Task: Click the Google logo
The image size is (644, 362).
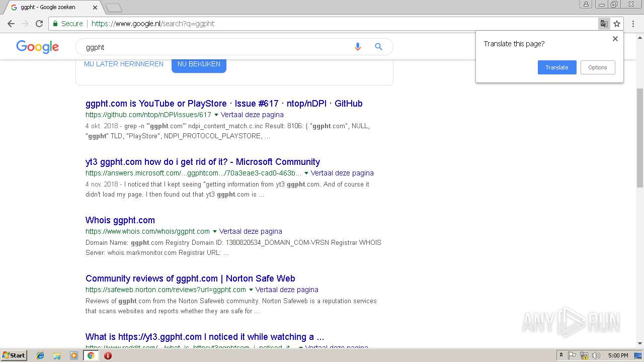Action: pyautogui.click(x=37, y=47)
